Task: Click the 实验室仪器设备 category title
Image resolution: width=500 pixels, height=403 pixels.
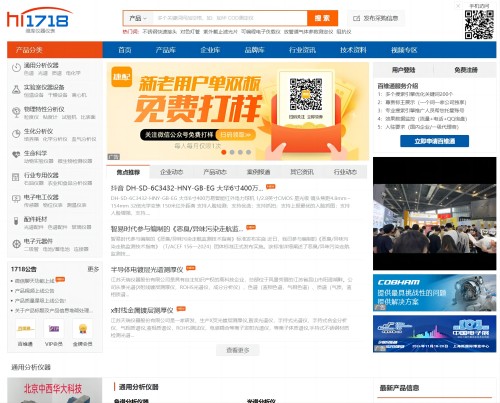Action: coord(44,87)
